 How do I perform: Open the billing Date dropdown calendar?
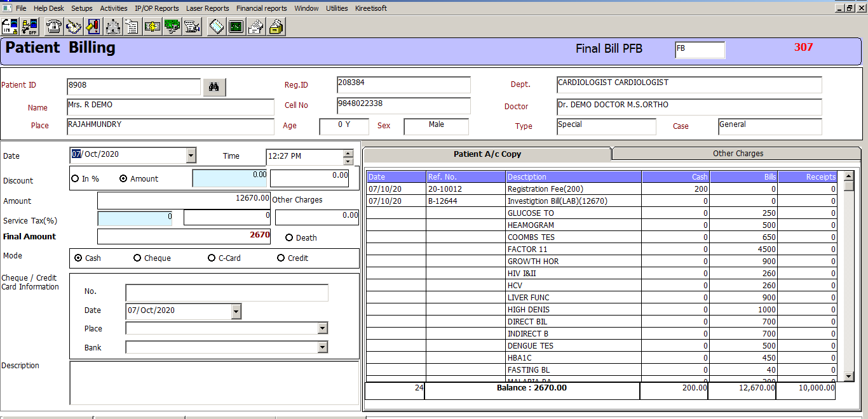tap(191, 155)
